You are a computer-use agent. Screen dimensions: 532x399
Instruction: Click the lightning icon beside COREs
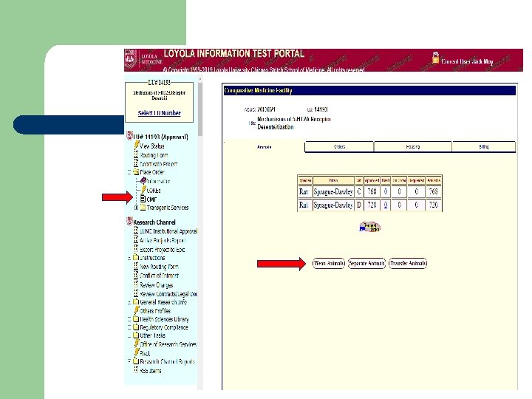[x=143, y=190]
